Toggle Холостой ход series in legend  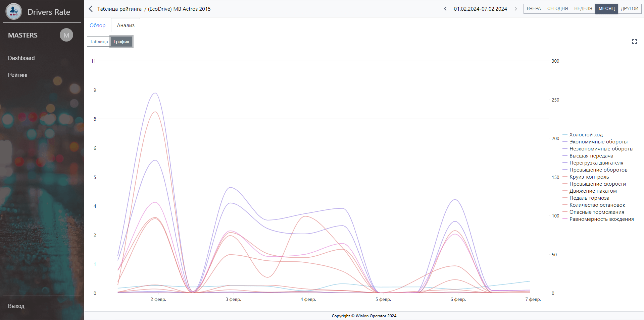pyautogui.click(x=586, y=135)
